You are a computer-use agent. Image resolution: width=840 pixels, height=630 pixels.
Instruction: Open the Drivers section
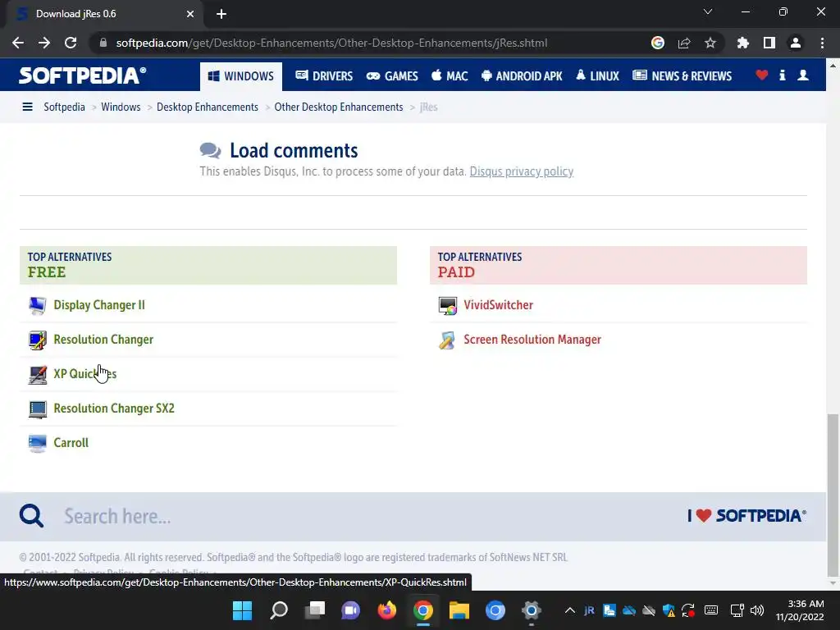point(324,76)
